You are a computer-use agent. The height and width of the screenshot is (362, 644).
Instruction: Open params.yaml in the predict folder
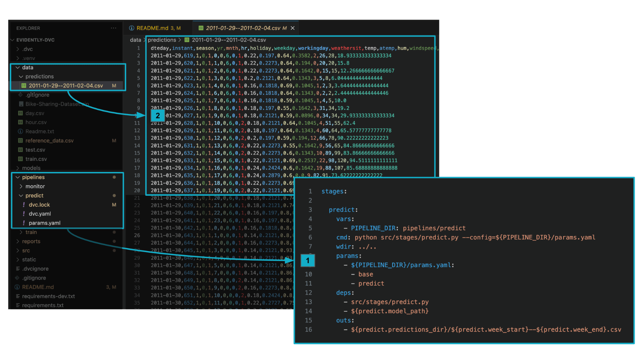pyautogui.click(x=44, y=223)
